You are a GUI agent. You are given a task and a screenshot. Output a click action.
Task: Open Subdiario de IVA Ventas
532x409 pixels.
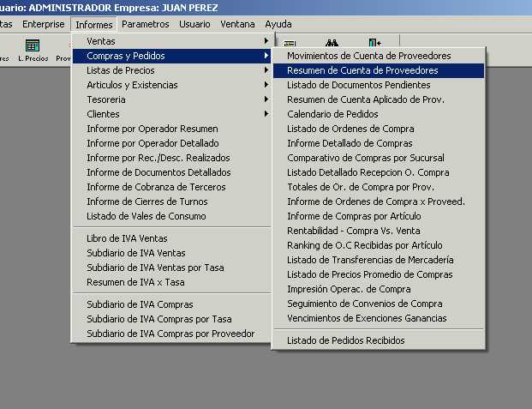[171, 253]
